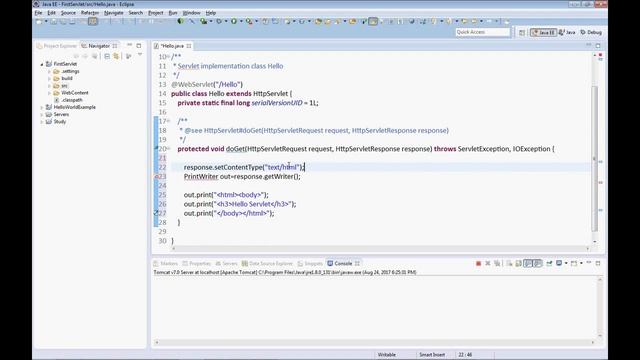This screenshot has width=640, height=360.
Task: Maximize the Navigator panel
Action: (x=139, y=45)
